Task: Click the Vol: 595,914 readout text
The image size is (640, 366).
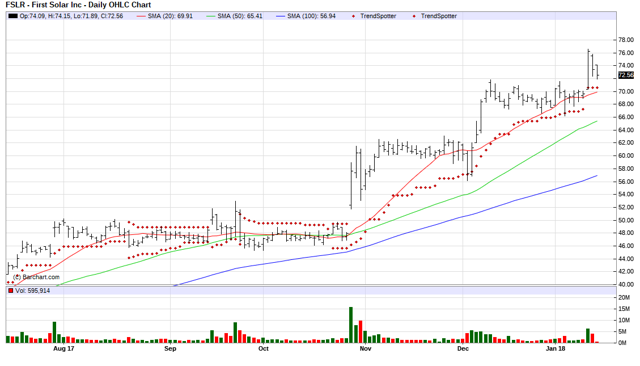Action: point(33,291)
